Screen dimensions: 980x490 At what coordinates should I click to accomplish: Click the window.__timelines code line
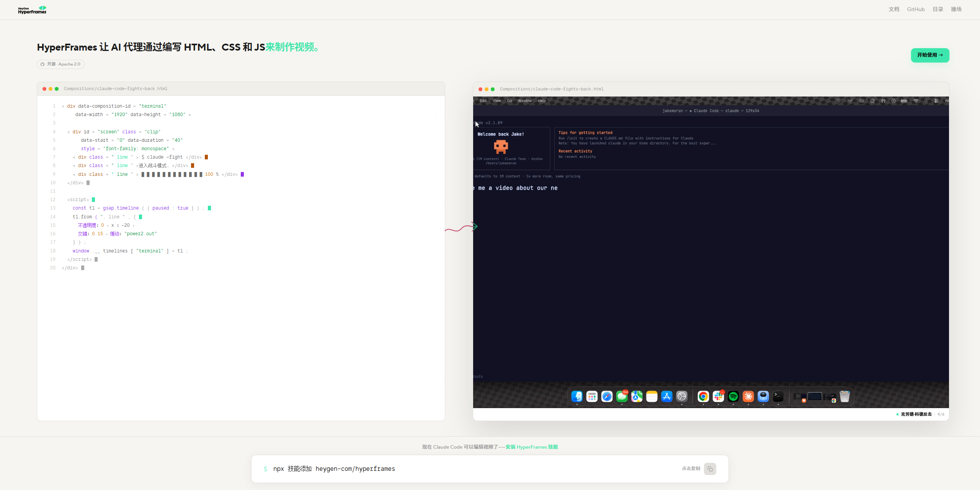pos(130,251)
